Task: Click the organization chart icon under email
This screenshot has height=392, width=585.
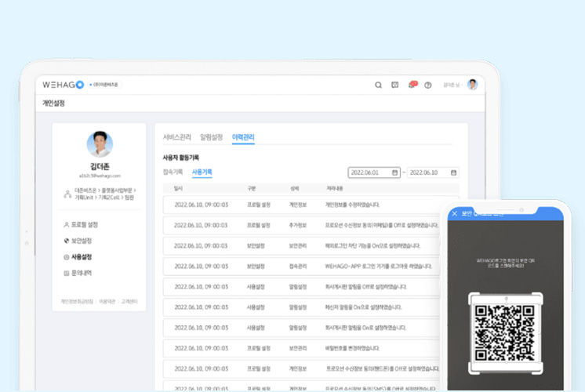Action: click(x=67, y=194)
